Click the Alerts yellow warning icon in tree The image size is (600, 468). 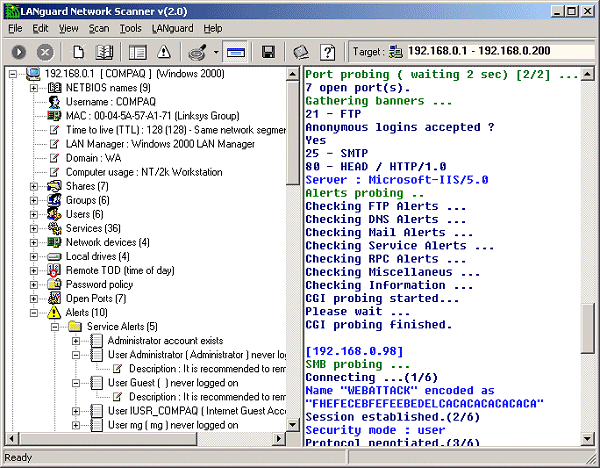point(55,313)
